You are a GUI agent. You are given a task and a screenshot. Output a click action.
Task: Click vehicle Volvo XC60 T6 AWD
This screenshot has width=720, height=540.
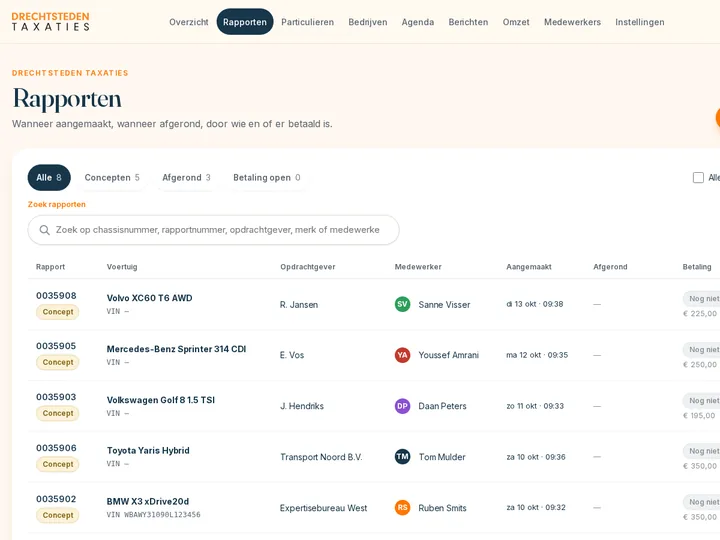(150, 298)
